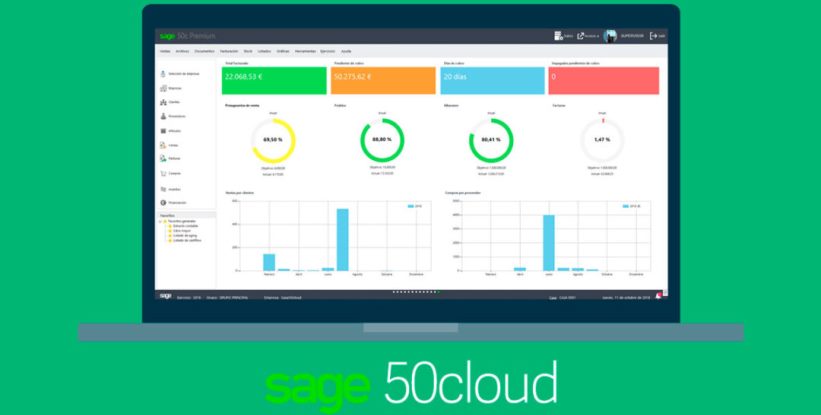Click the Favoritos panel header
The height and width of the screenshot is (415, 821).
187,215
